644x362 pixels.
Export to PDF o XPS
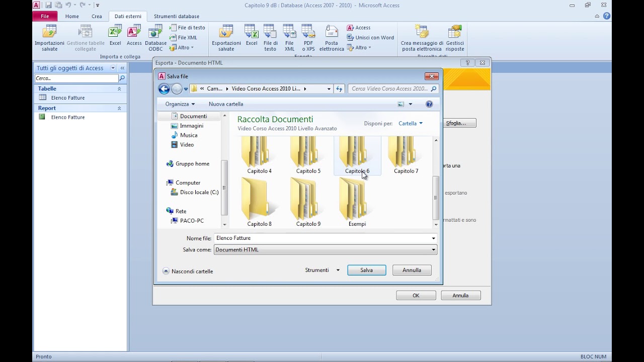point(308,38)
